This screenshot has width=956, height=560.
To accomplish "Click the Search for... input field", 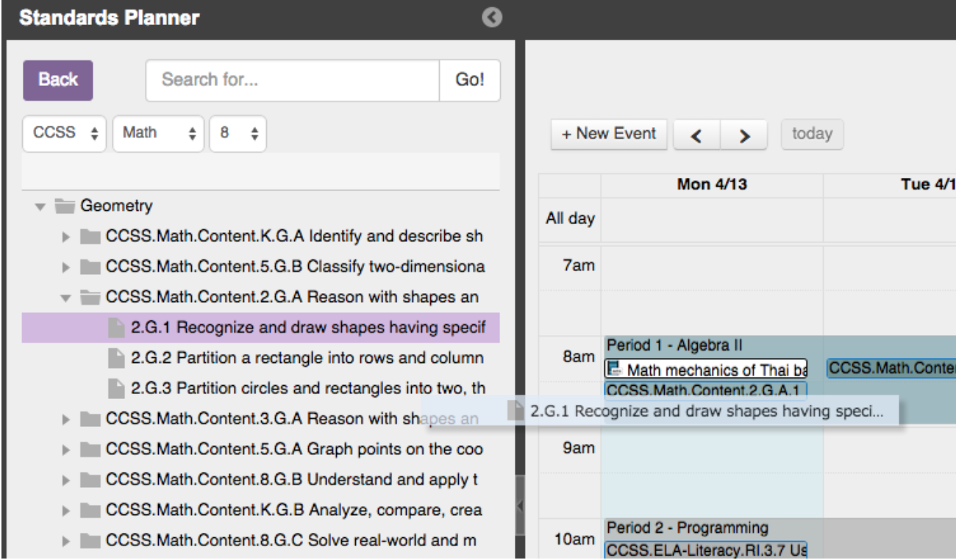I will coord(292,80).
